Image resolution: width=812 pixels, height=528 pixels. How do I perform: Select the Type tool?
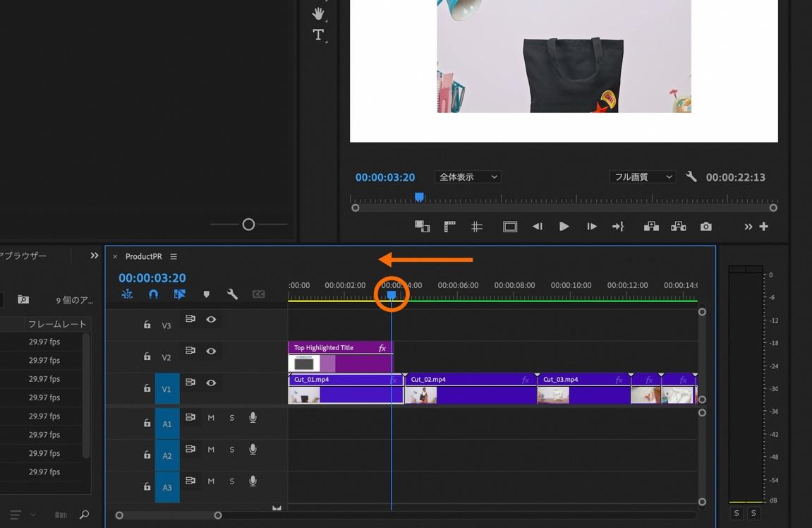(318, 35)
